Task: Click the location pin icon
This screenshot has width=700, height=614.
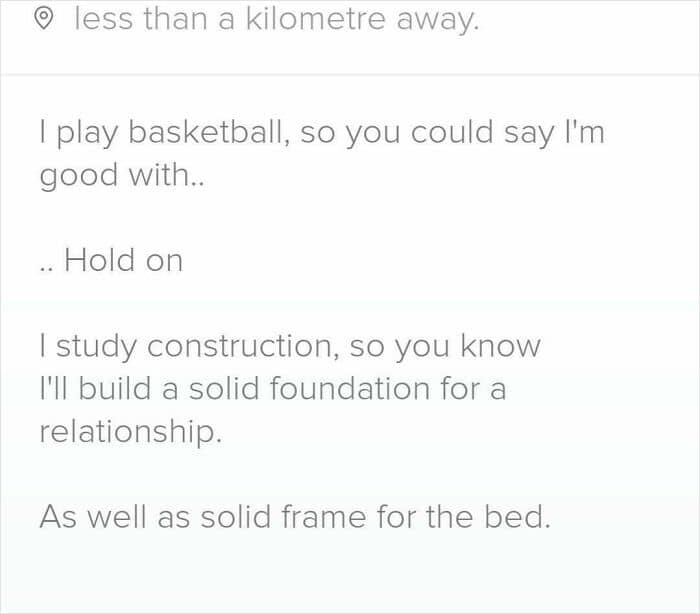Action: pos(42,21)
